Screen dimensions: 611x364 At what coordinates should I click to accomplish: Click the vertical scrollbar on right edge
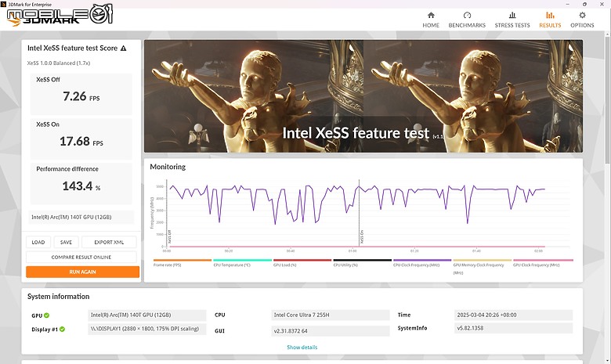click(x=607, y=101)
